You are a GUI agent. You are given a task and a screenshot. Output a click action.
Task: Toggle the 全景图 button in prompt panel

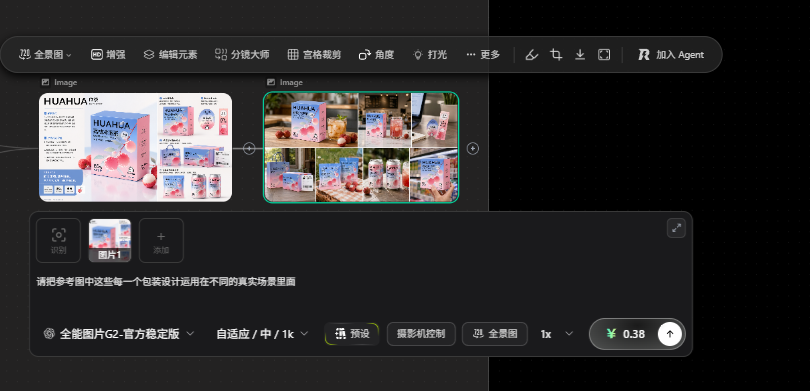pyautogui.click(x=495, y=334)
